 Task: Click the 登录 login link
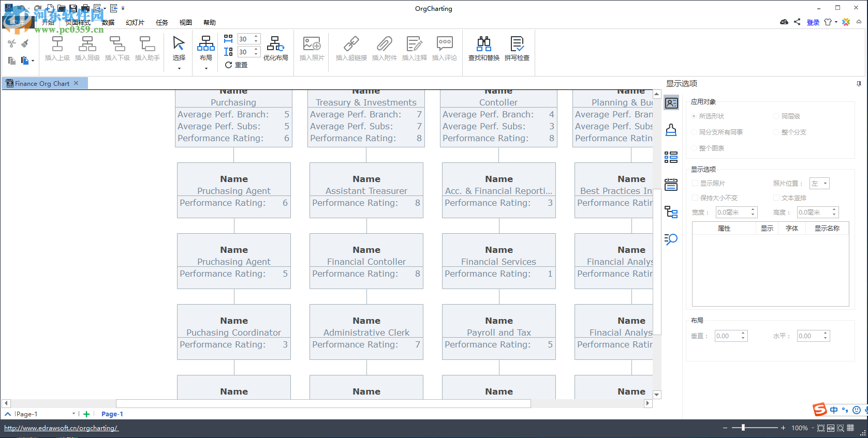813,22
